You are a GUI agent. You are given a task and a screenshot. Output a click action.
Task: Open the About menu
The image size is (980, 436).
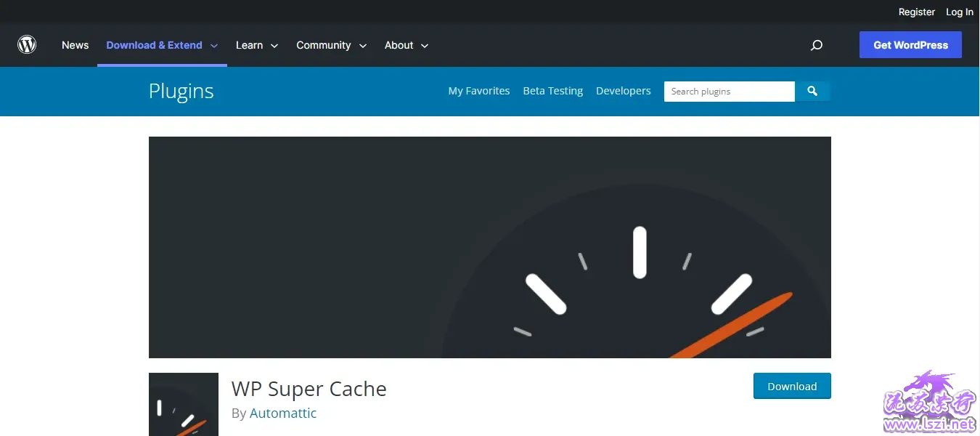[399, 45]
